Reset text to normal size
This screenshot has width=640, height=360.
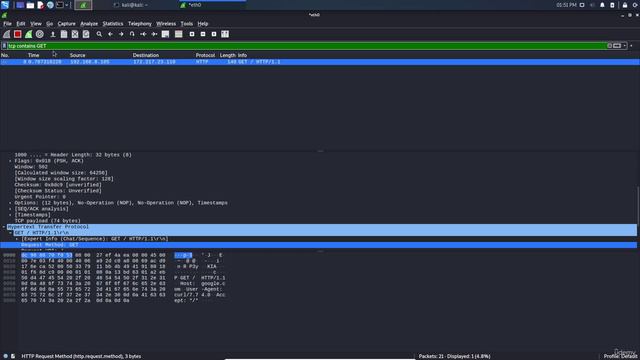pos(214,34)
